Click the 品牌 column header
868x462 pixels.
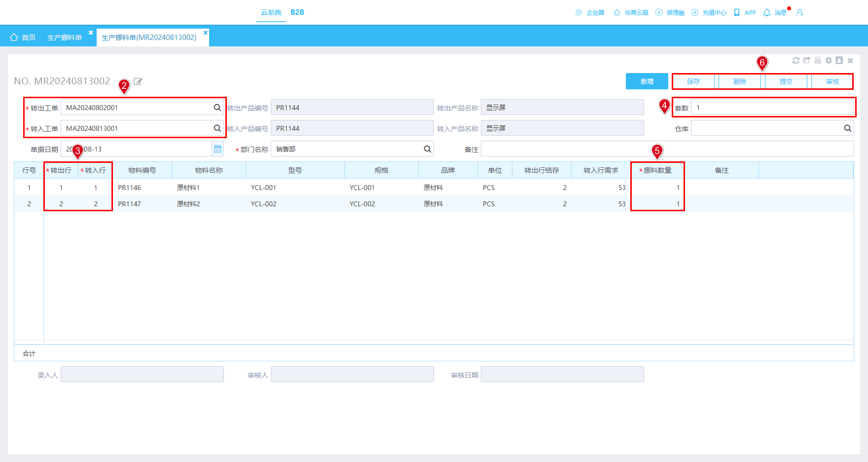pos(448,170)
